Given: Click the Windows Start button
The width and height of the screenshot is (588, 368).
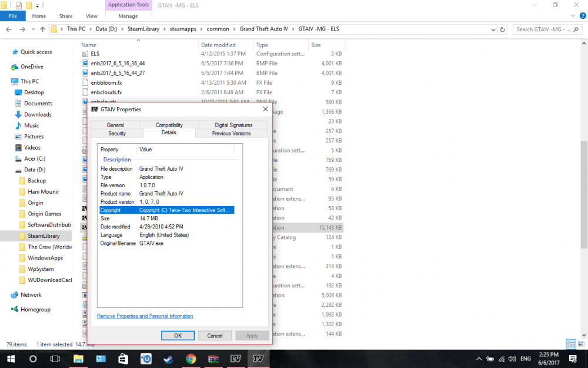Looking at the screenshot, I should pyautogui.click(x=11, y=359).
